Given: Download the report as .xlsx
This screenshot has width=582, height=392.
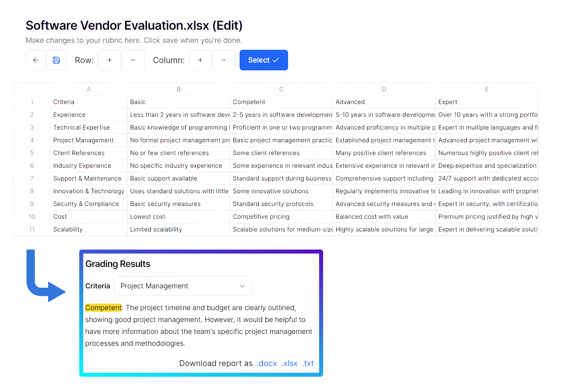Looking at the screenshot, I should click(289, 363).
